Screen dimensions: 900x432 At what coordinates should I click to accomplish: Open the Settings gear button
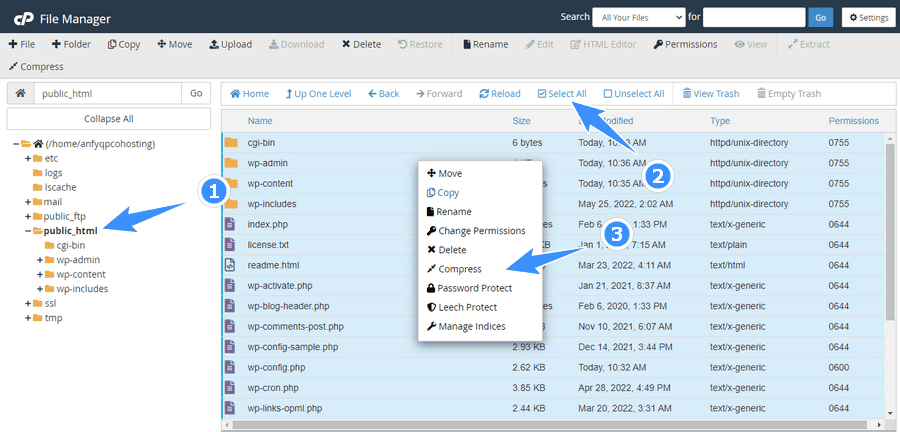point(869,18)
